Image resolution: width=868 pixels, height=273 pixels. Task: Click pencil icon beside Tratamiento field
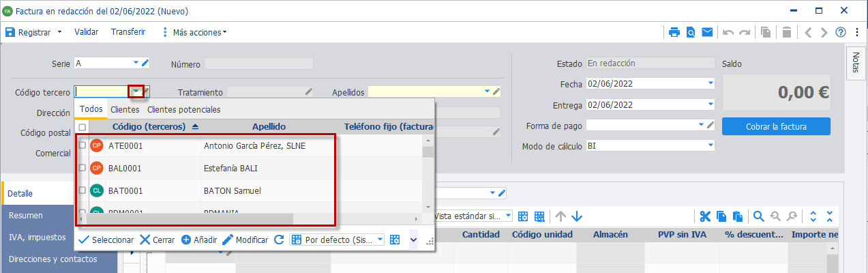click(309, 91)
